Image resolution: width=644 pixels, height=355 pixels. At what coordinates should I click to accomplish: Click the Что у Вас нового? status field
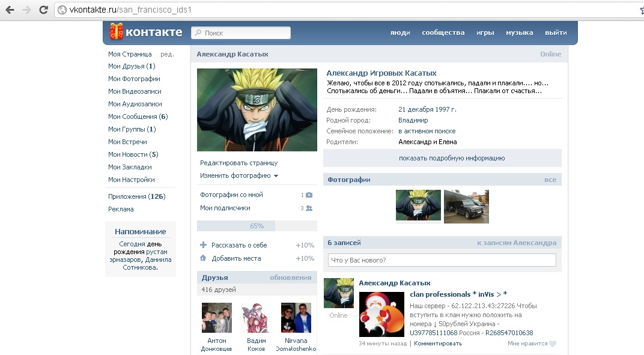442,260
